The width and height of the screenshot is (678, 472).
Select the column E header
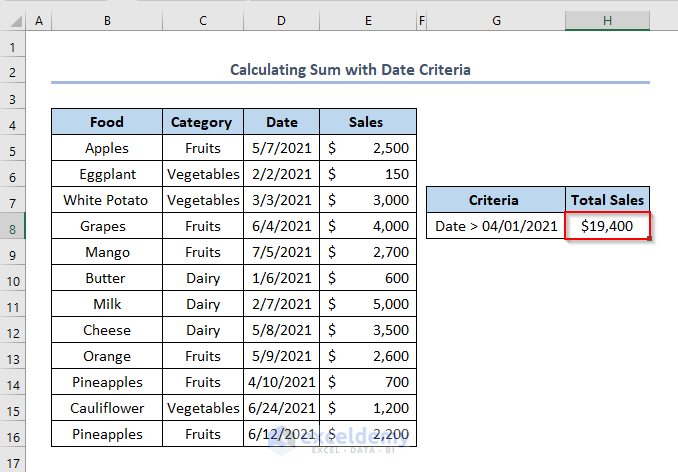pos(367,21)
